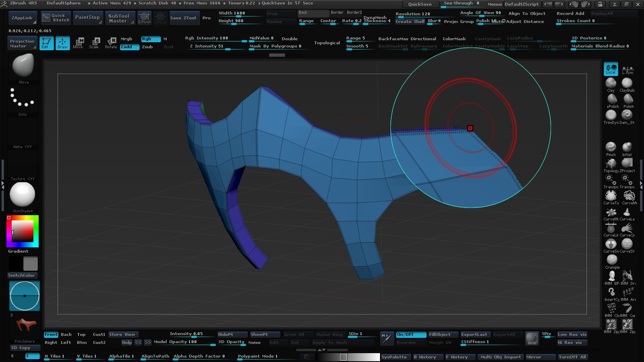
Task: Turn off the On/Off switch
Action: pyautogui.click(x=411, y=335)
